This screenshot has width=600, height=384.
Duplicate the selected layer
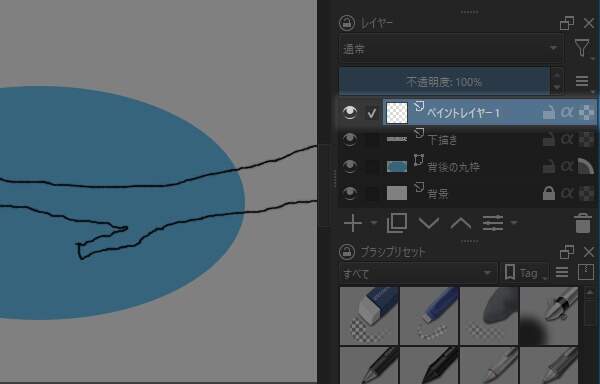coord(397,223)
